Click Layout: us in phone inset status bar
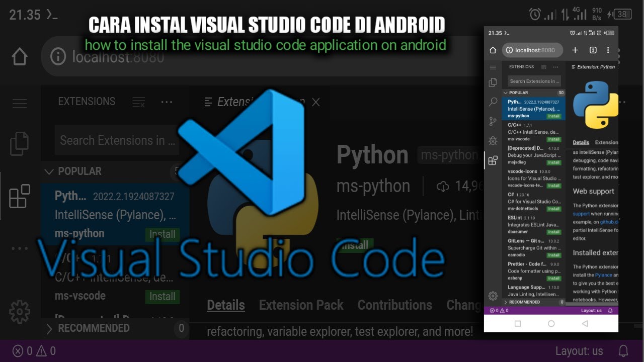 [591, 311]
